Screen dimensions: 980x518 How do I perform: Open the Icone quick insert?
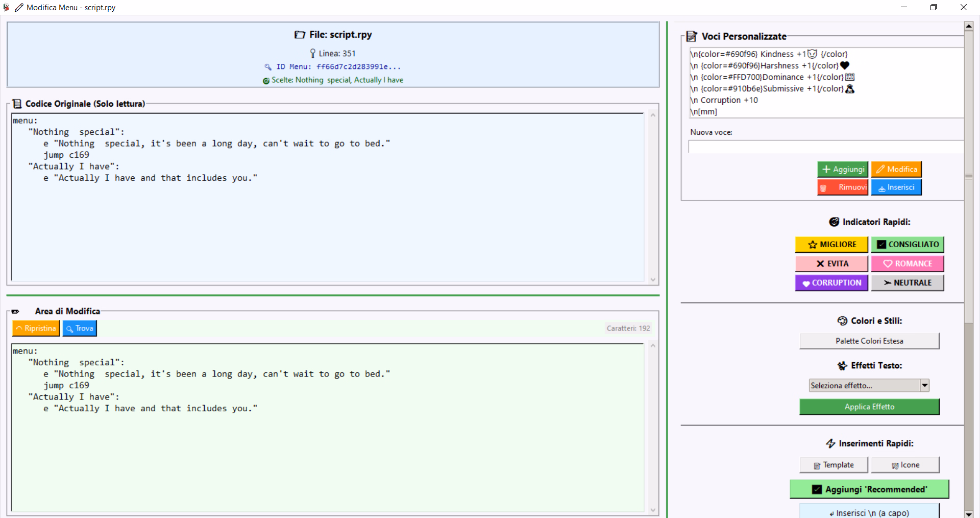point(905,465)
